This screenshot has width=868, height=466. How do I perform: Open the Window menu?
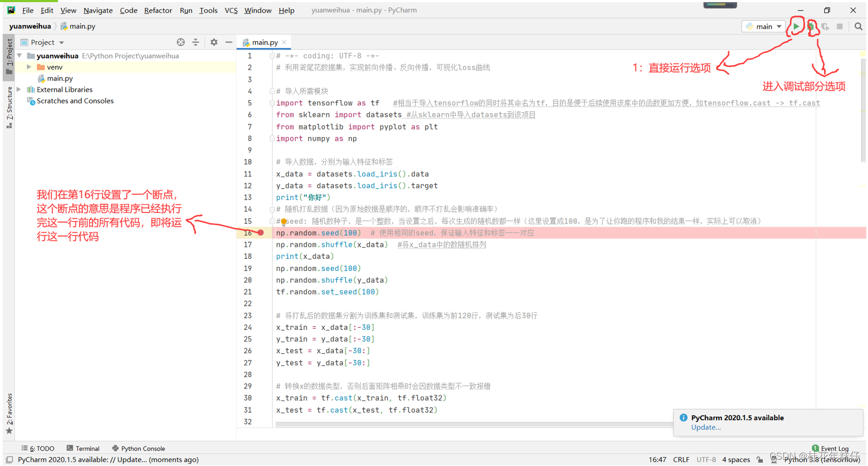coord(258,11)
